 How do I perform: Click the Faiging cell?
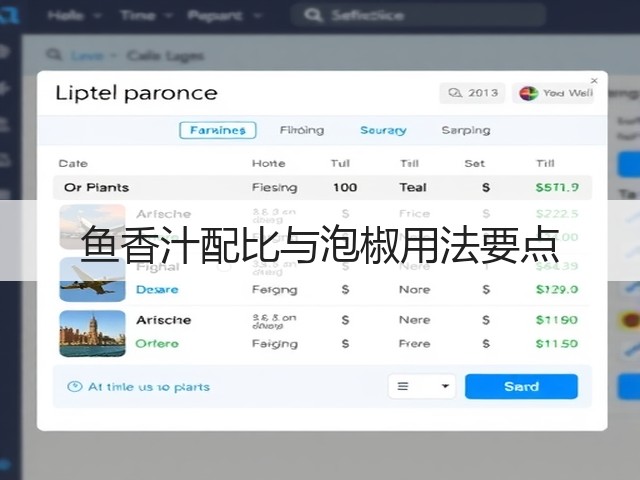pos(275,344)
